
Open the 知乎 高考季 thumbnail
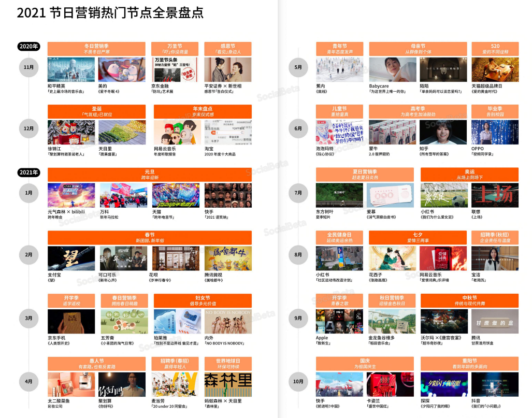pyautogui.click(x=443, y=132)
